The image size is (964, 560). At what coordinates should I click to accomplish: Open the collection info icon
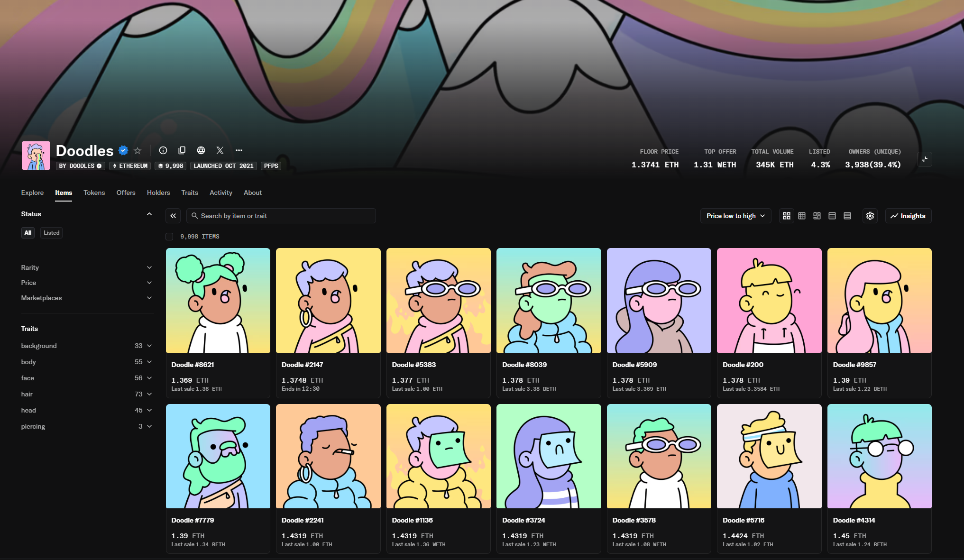tap(163, 150)
